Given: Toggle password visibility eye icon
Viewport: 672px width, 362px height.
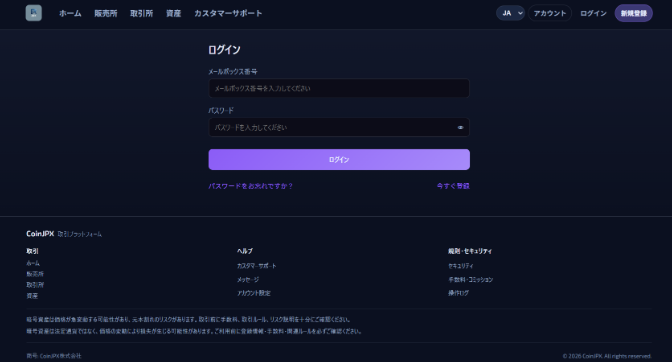Looking at the screenshot, I should 460,128.
